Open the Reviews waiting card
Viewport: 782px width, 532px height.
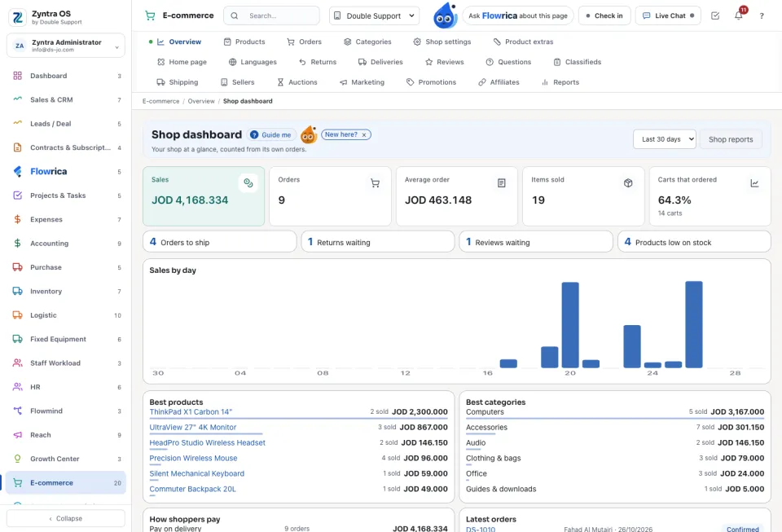pyautogui.click(x=536, y=242)
